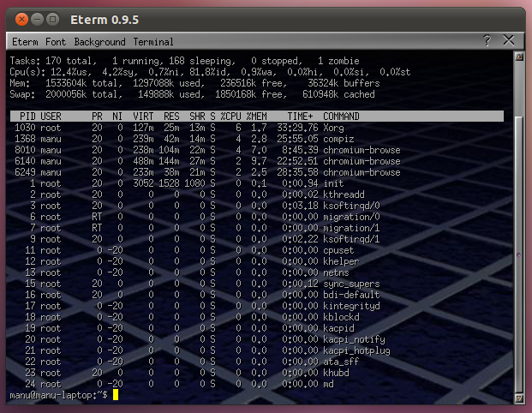Click the X icon in the menu bar
Viewport: 532px width, 413px height.
click(x=509, y=40)
